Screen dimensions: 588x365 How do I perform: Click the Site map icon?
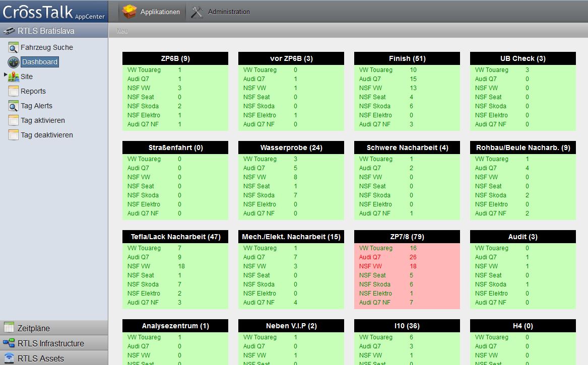coord(14,77)
